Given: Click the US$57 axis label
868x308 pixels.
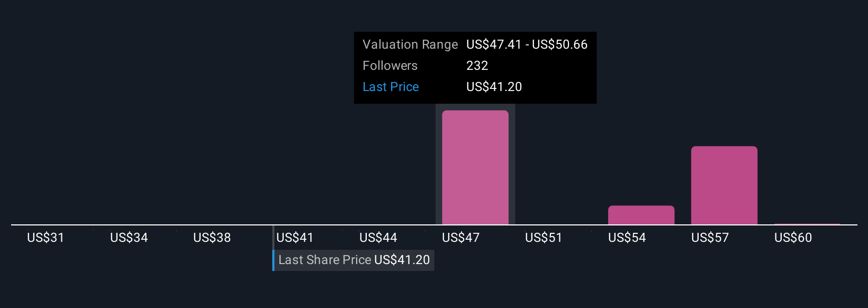Looking at the screenshot, I should tap(710, 238).
